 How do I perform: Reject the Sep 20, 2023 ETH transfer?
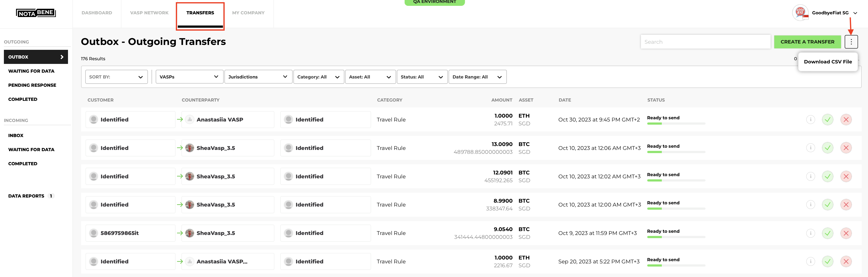click(x=846, y=261)
